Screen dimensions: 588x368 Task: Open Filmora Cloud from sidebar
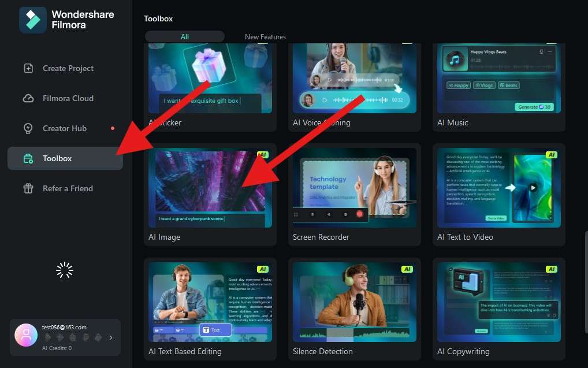(x=65, y=98)
